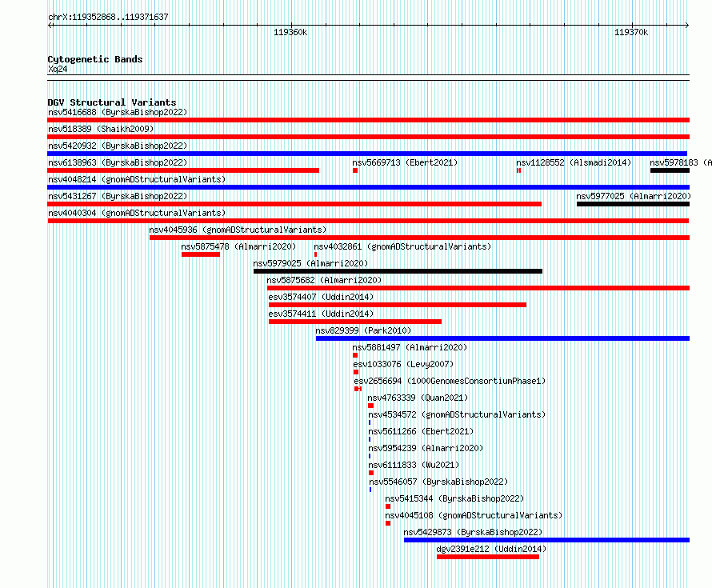Select the red nsv5875478 bar
Screen dimensions: 712x588
(201, 254)
